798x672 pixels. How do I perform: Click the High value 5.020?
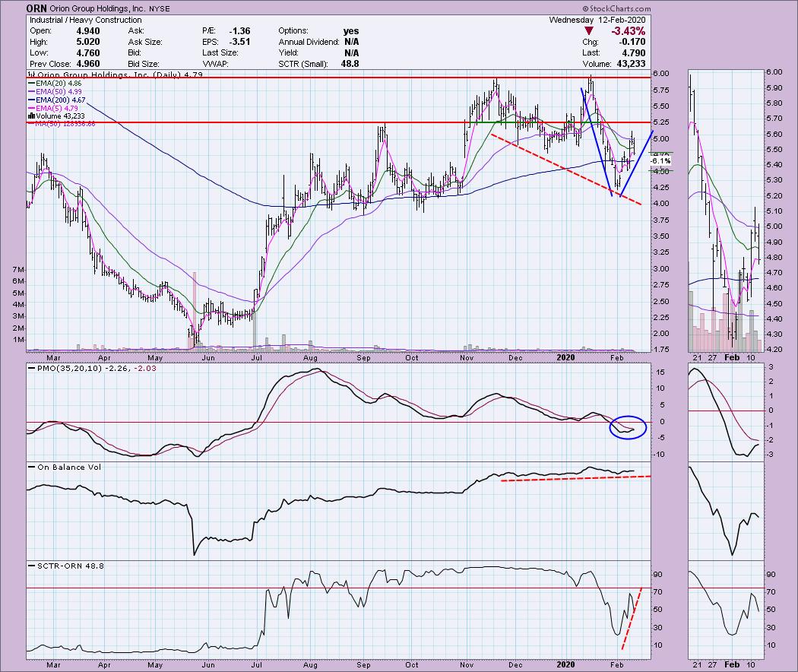88,42
